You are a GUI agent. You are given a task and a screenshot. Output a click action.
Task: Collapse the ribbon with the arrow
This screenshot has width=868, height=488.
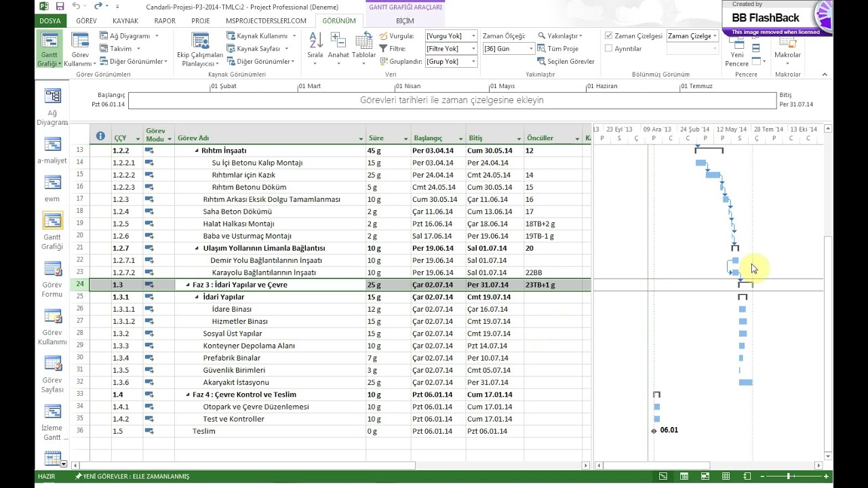coord(825,75)
